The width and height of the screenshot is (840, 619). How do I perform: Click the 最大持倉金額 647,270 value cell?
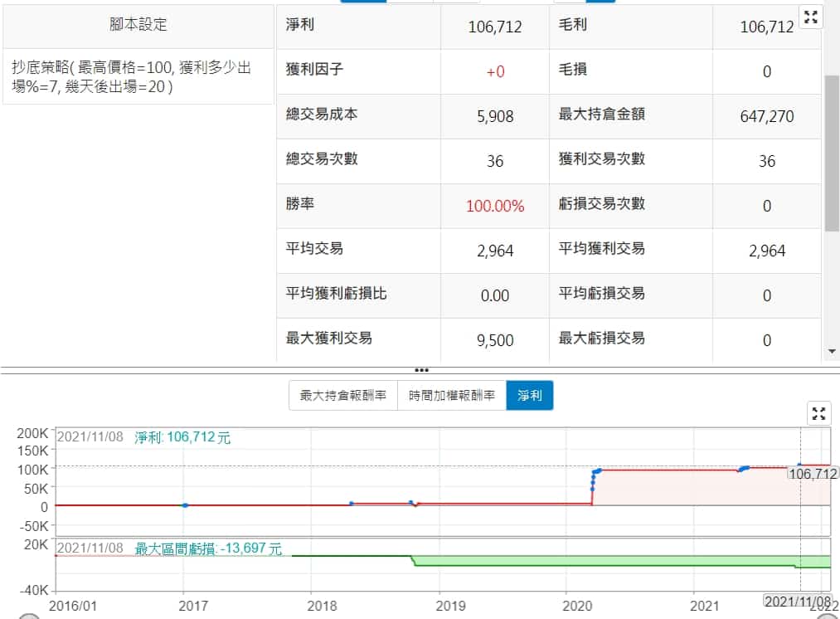click(766, 116)
